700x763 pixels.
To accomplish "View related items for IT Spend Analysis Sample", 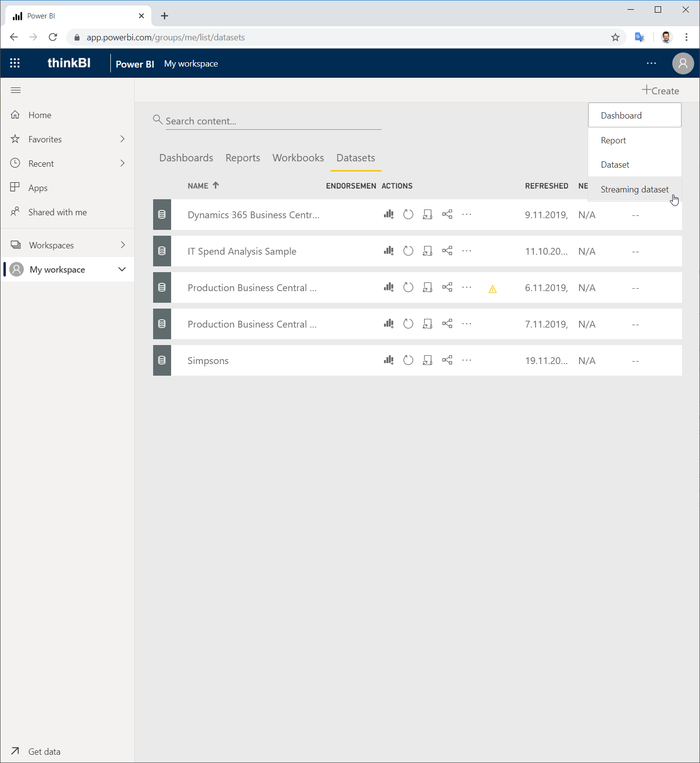I will point(447,251).
